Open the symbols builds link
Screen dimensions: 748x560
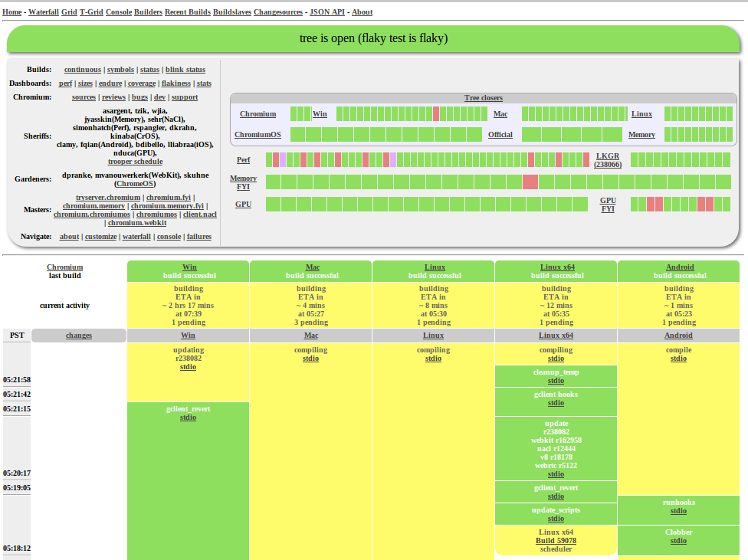click(x=120, y=70)
